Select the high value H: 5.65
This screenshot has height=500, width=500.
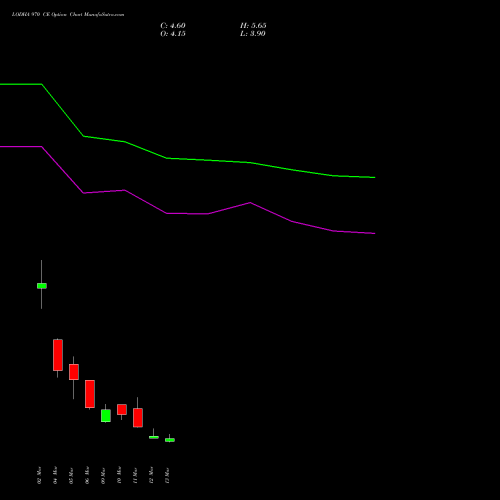click(x=253, y=26)
